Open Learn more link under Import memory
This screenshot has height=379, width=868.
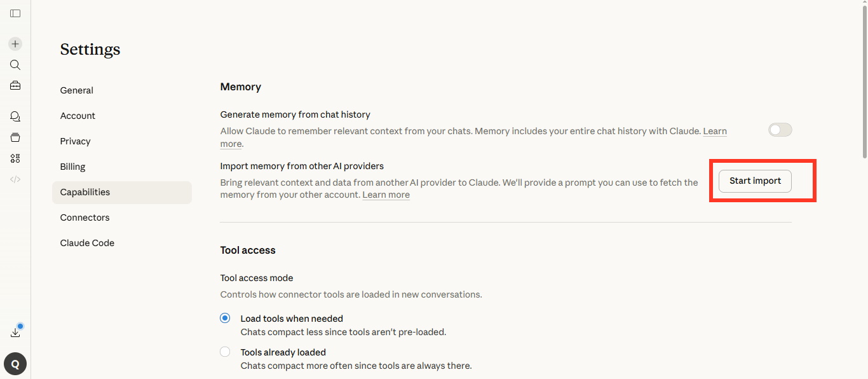coord(386,195)
